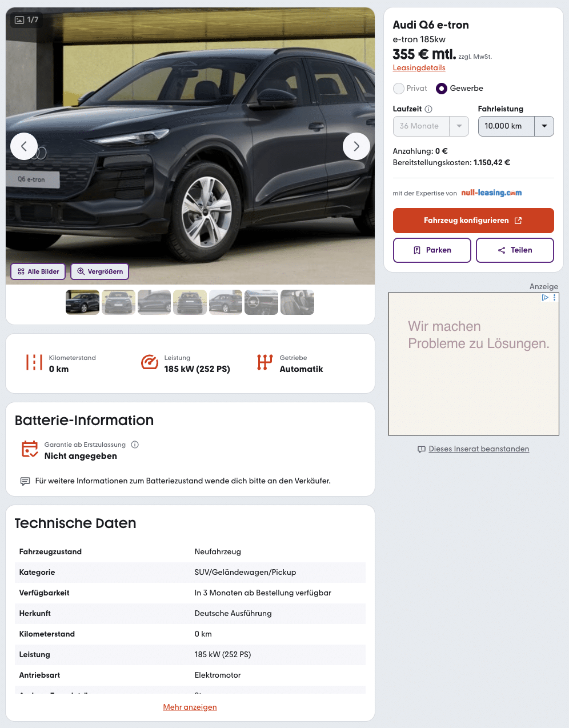Go to the next car image

[356, 146]
